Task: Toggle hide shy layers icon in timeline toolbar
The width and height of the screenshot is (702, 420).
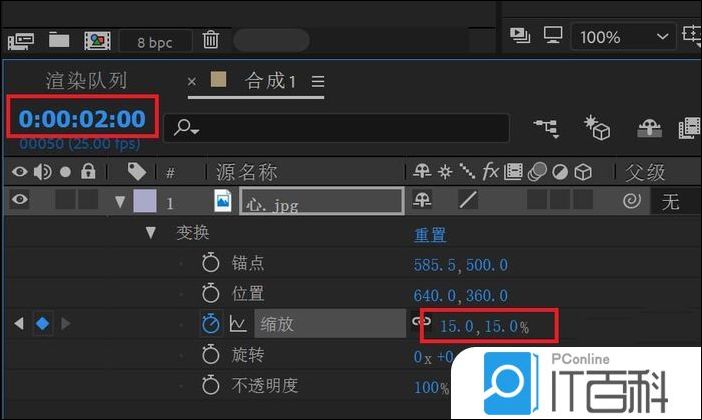Action: click(650, 128)
